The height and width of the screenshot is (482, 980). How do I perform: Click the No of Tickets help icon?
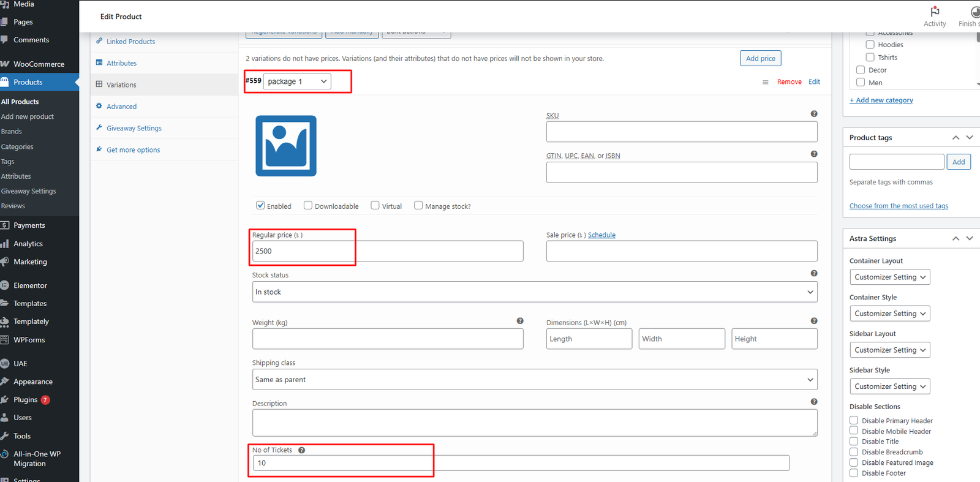301,450
